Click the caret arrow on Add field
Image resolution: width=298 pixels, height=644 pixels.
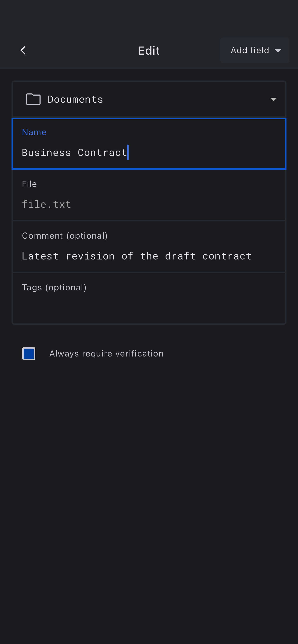278,51
